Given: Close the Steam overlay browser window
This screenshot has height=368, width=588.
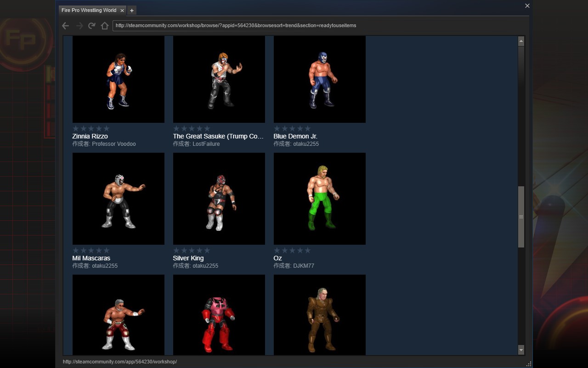Looking at the screenshot, I should 527,6.
